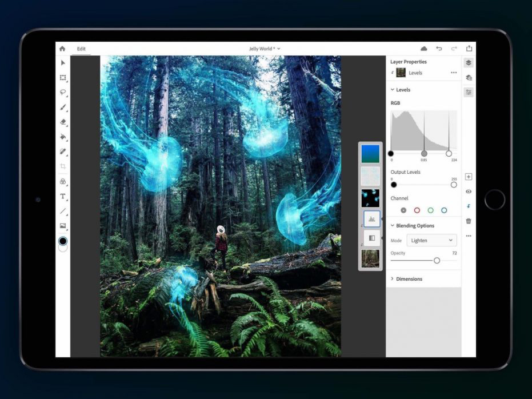
Task: Click the Output Levels label
Action: [406, 172]
